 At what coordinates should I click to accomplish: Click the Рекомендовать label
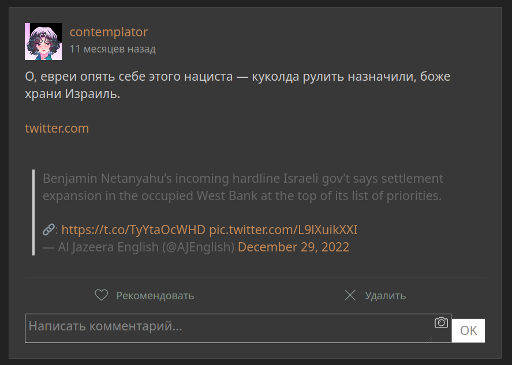coord(155,296)
